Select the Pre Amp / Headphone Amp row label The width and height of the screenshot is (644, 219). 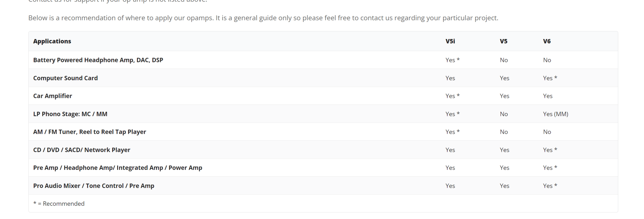(118, 168)
